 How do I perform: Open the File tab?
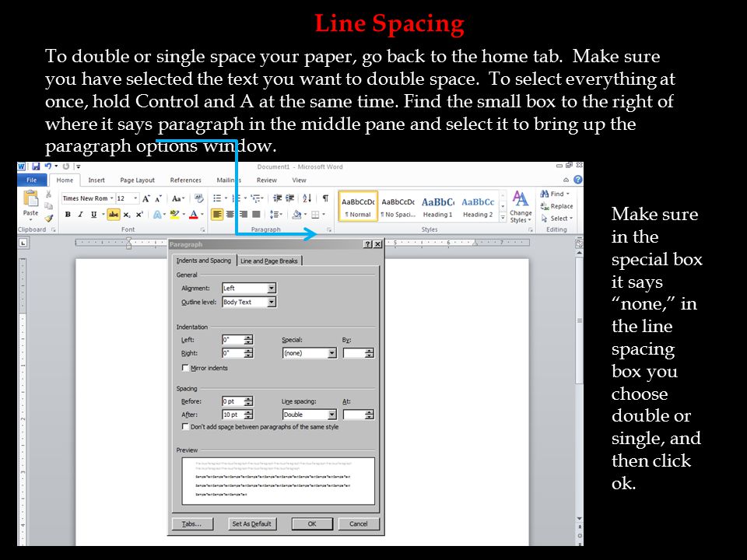click(x=31, y=180)
